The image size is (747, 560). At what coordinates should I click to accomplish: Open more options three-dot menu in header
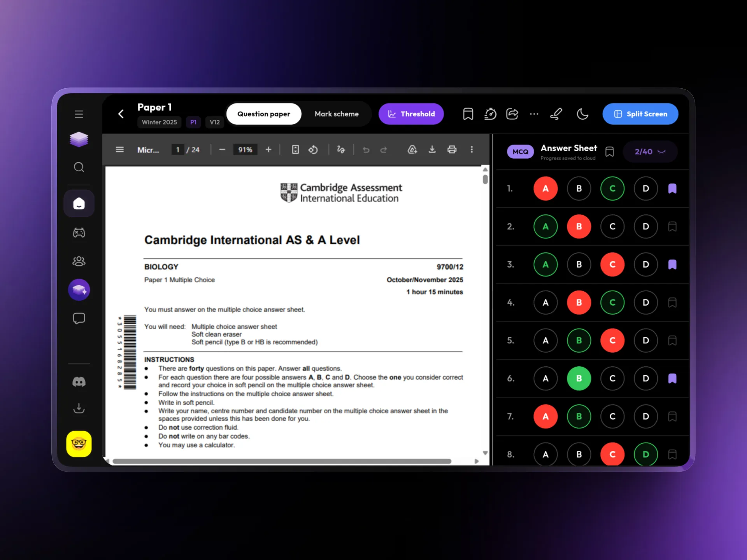(534, 114)
